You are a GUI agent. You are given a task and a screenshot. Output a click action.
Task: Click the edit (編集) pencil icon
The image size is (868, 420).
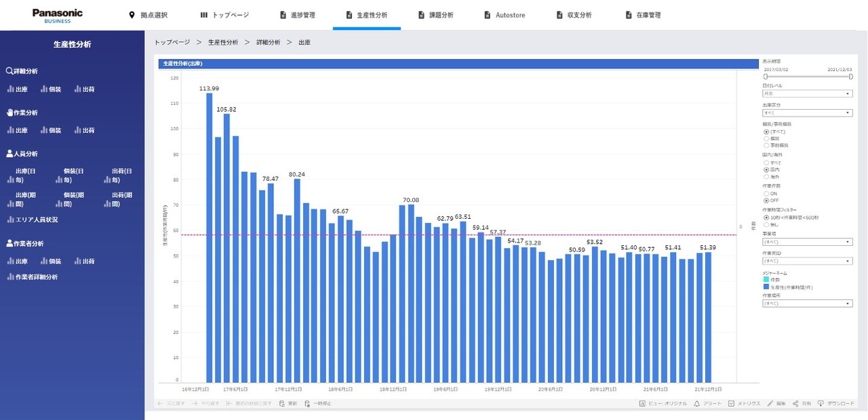[x=770, y=404]
